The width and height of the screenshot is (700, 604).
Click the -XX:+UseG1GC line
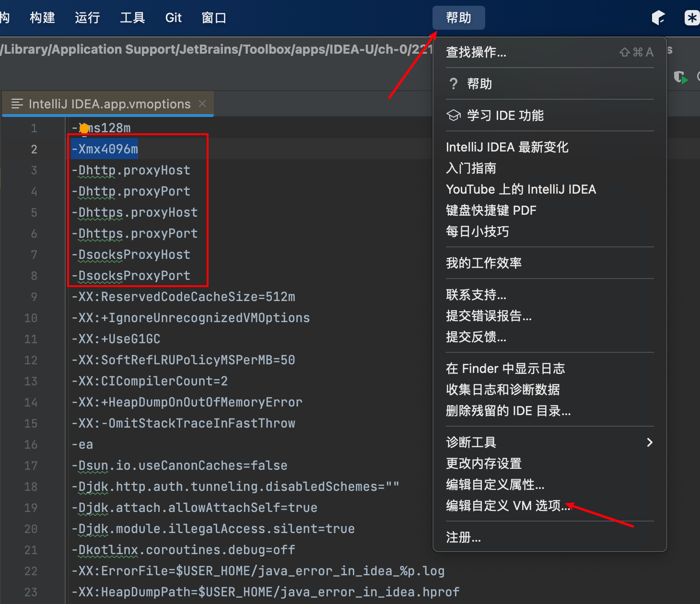coord(116,339)
